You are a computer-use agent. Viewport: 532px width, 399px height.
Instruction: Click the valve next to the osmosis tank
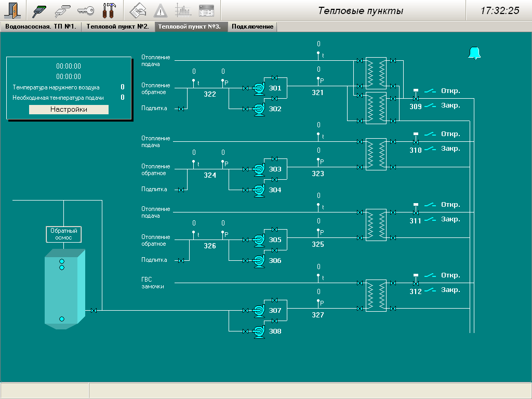click(x=94, y=311)
